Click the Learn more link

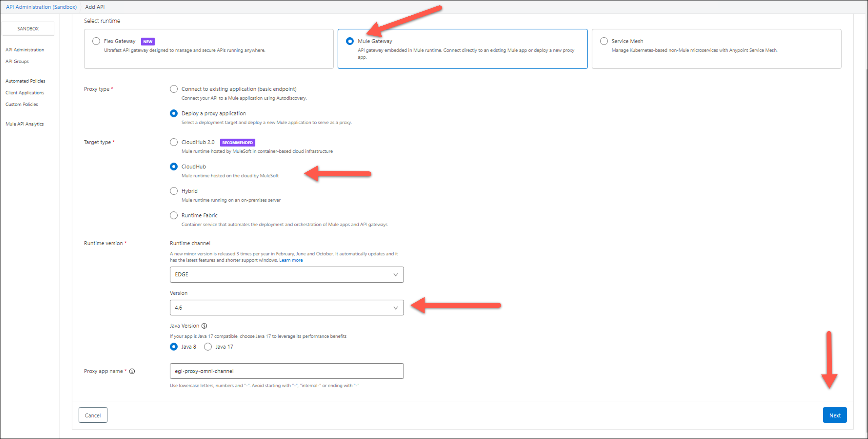pyautogui.click(x=291, y=260)
